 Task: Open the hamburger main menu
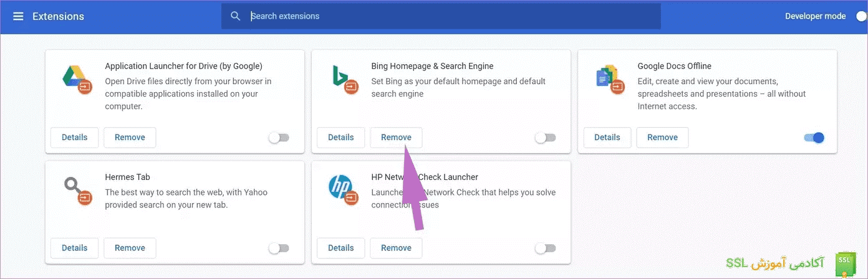coord(18,16)
